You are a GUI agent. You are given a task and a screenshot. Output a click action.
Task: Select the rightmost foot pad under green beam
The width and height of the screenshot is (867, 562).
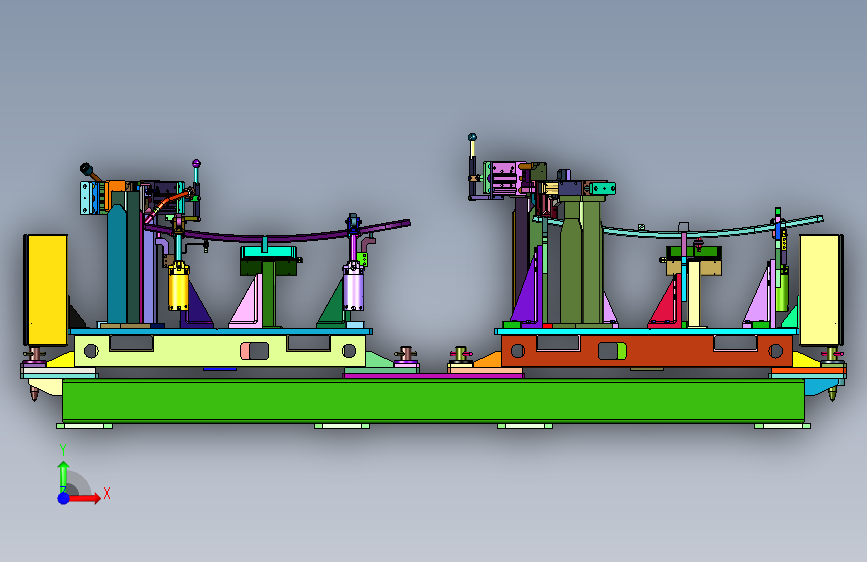point(782,426)
